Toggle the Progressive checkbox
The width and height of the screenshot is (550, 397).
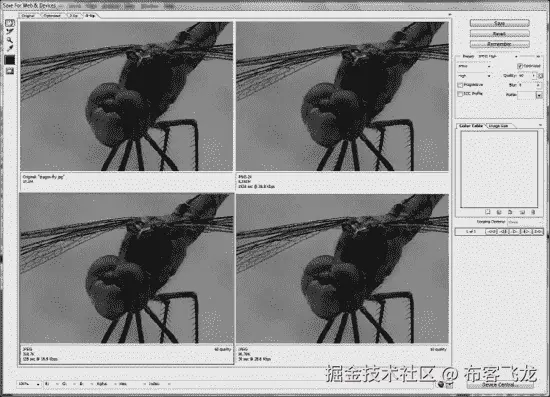point(460,85)
